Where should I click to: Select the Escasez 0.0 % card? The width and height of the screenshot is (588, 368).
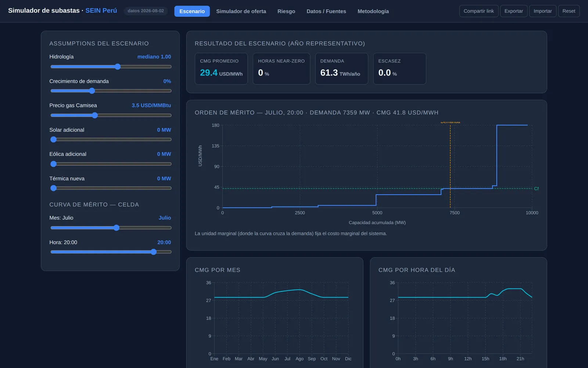(x=400, y=69)
